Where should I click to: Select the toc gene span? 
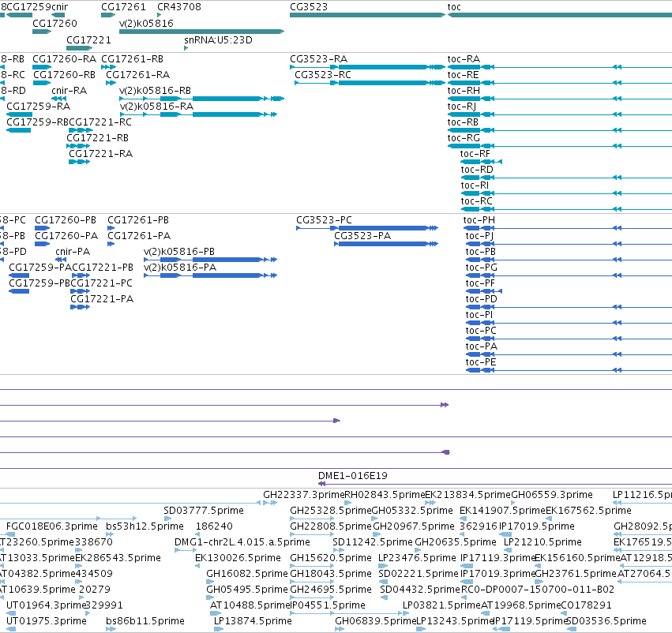click(x=560, y=15)
